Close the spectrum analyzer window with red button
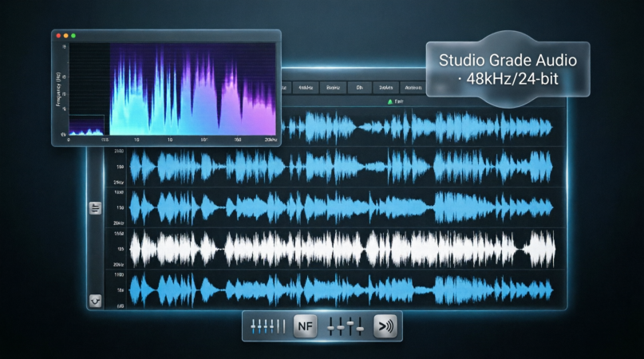644x359 pixels. 59,36
